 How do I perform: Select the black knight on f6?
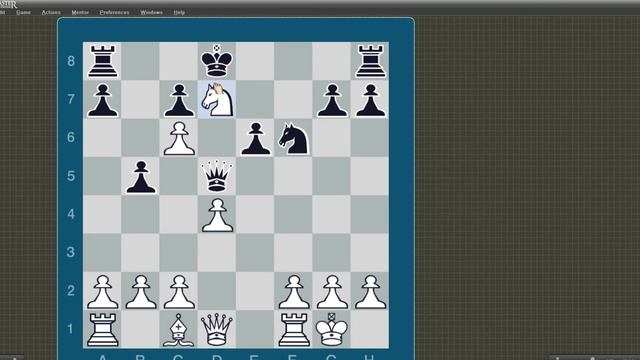(293, 138)
